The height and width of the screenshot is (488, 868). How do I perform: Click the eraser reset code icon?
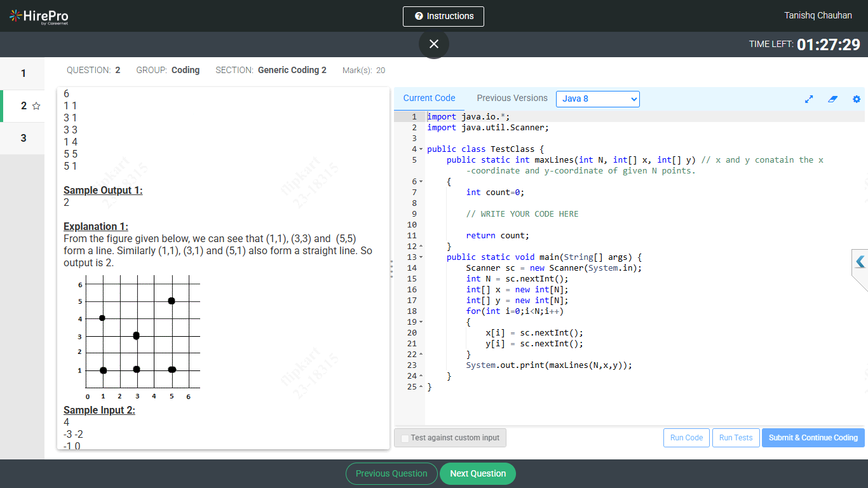pos(833,99)
